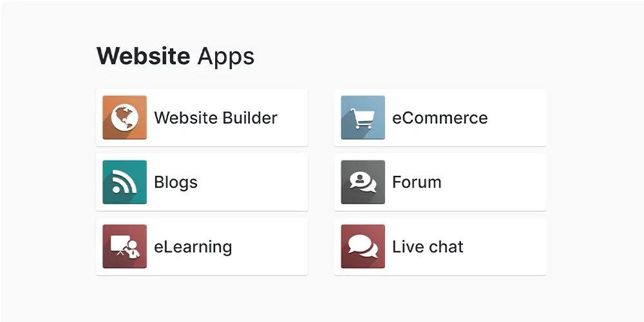Screen dimensions: 644x322
Task: Open the eCommerce shopping cart icon
Action: pyautogui.click(x=363, y=118)
